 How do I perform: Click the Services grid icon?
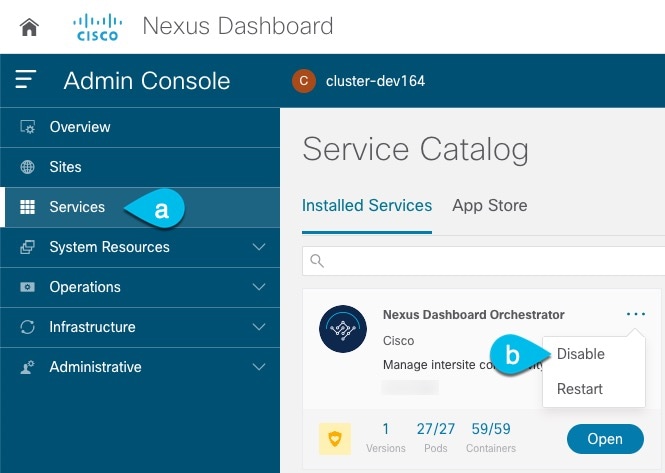[x=28, y=207]
